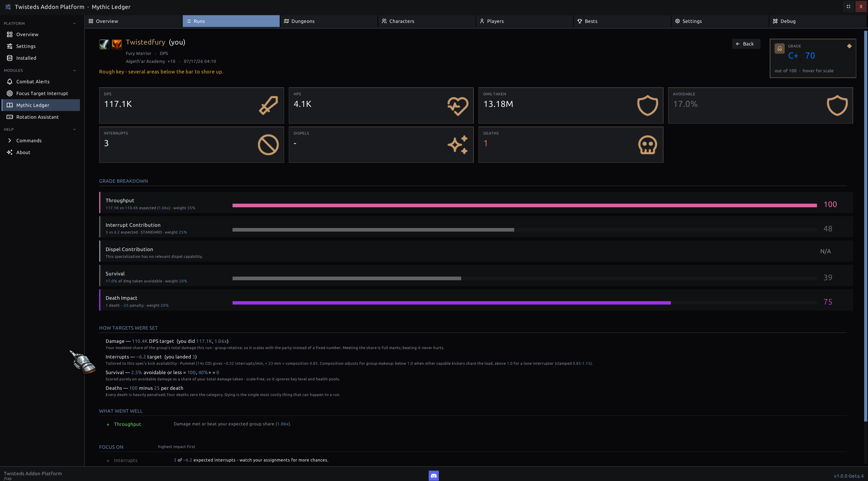Screen dimensions: 868x481
Task: Click the shield icon in AVOIDABLE card
Action: pyautogui.click(x=837, y=105)
